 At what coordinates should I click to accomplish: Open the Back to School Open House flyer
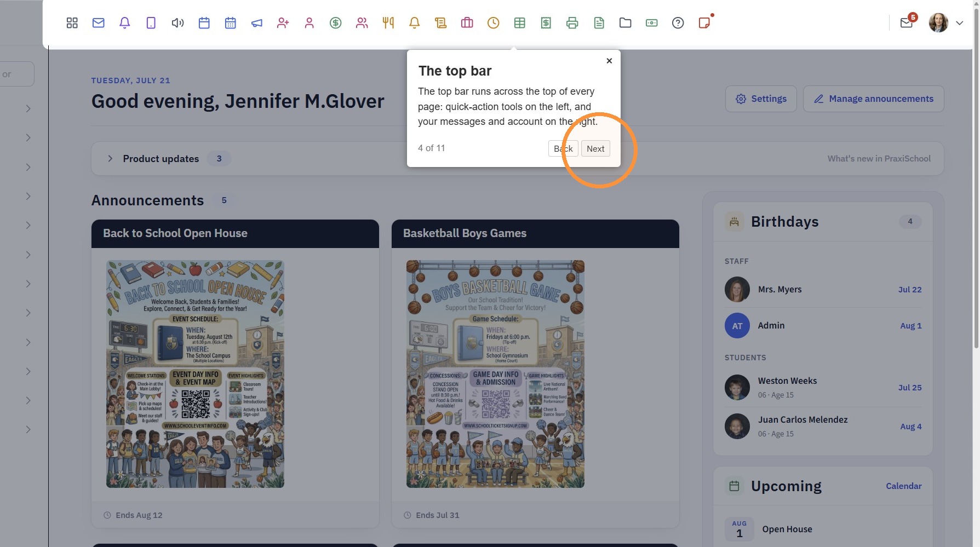pos(195,374)
